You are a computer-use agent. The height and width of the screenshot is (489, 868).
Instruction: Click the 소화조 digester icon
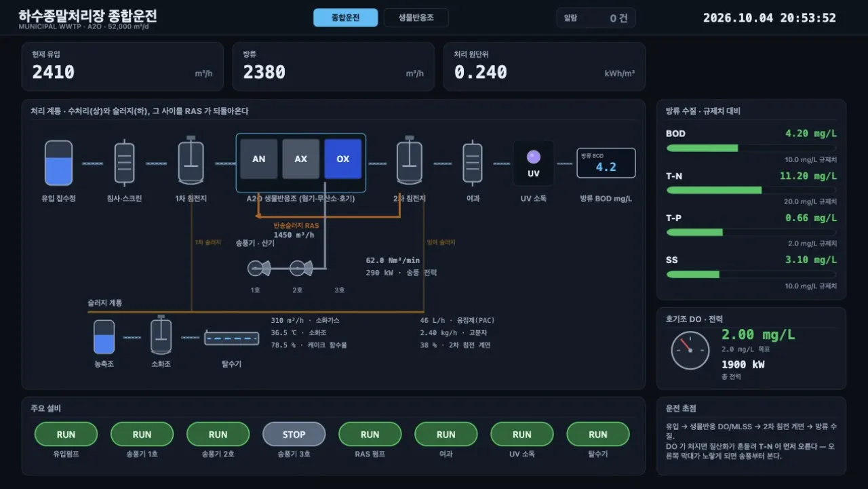pos(161,336)
